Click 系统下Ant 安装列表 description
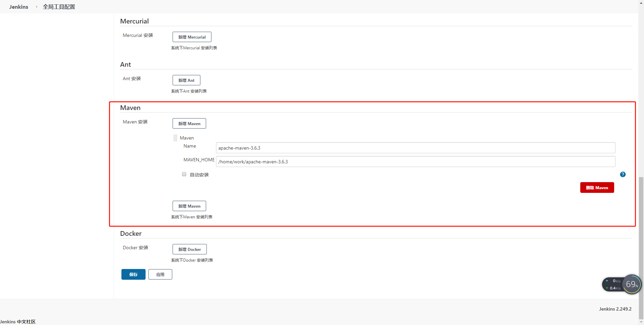Viewport: 644px width, 325px height. coord(189,91)
